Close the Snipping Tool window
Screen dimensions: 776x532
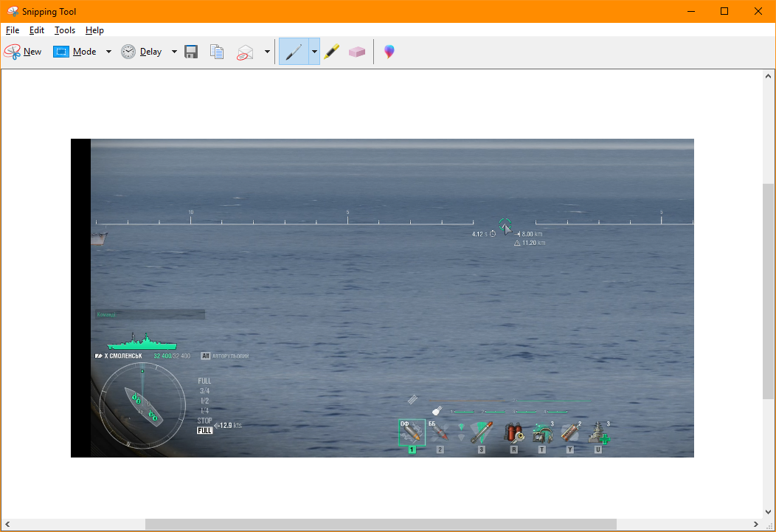(x=758, y=11)
